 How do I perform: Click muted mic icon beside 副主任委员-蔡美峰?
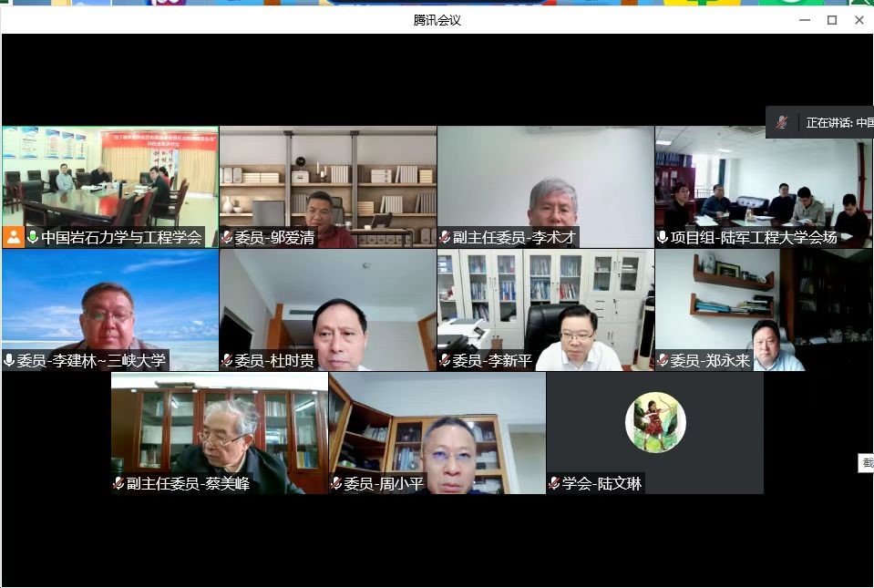pyautogui.click(x=118, y=483)
